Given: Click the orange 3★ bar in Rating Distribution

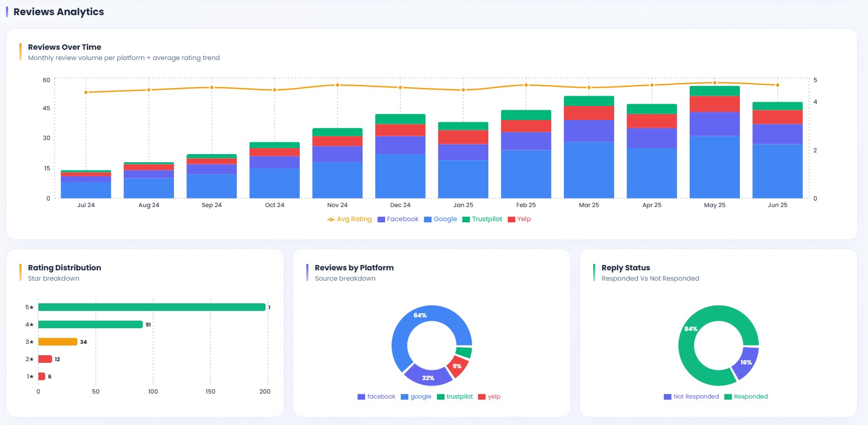Looking at the screenshot, I should coord(58,342).
